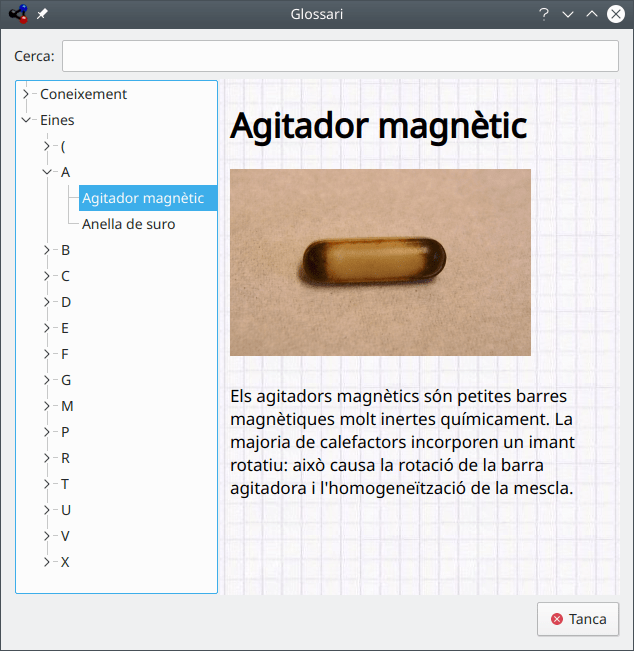Select the G tree item label
This screenshot has width=634, height=651.
click(66, 380)
